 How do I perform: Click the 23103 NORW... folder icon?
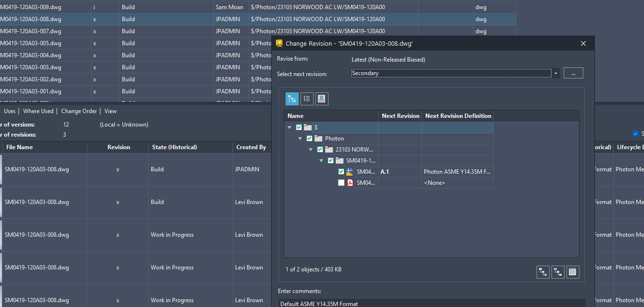click(x=329, y=150)
